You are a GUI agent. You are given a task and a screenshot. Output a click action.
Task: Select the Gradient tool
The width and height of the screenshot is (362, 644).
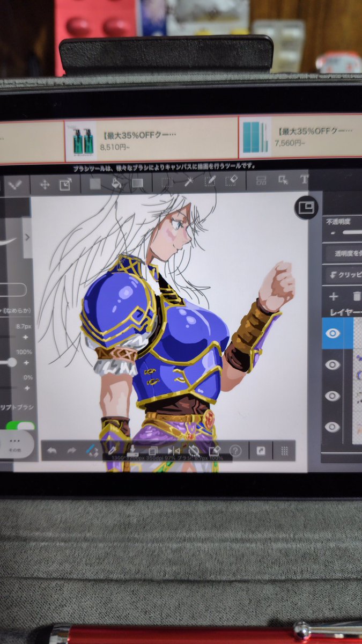(138, 183)
